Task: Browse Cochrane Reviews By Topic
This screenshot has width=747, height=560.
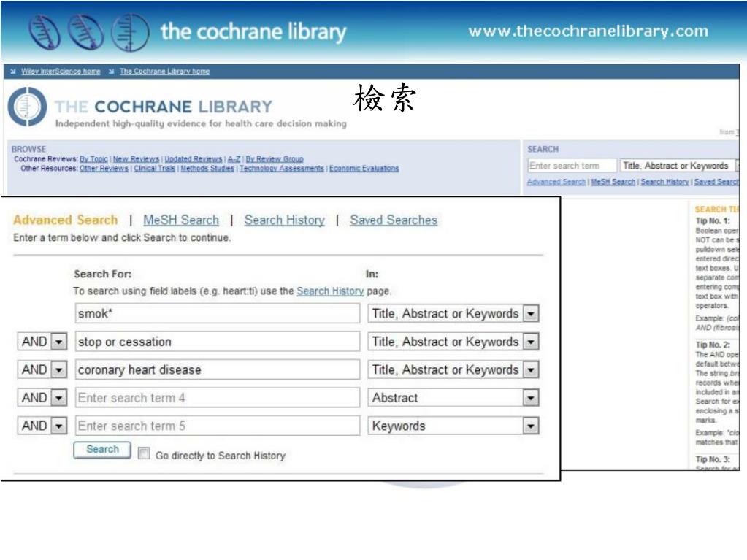Action: click(x=93, y=159)
